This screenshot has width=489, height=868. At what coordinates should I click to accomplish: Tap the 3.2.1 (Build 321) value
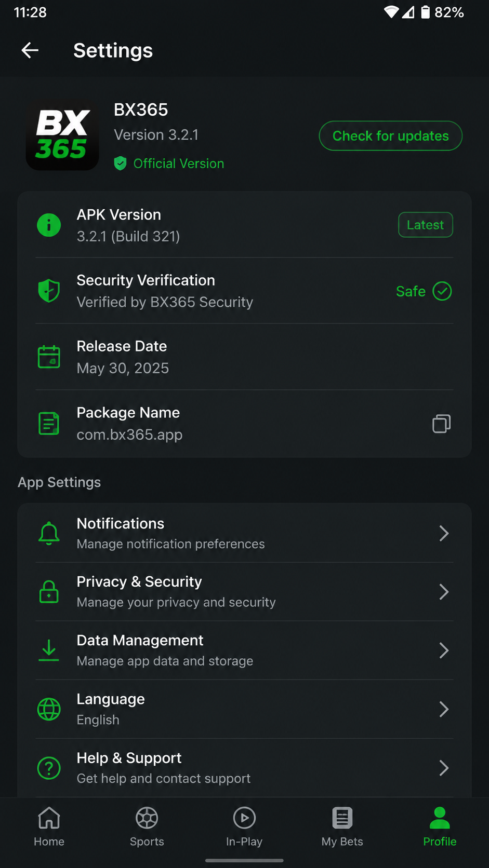128,236
